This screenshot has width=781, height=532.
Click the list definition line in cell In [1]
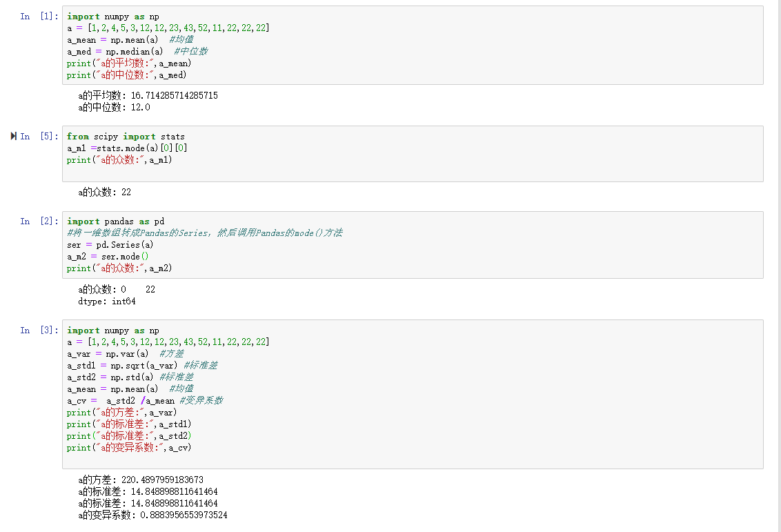click(168, 28)
